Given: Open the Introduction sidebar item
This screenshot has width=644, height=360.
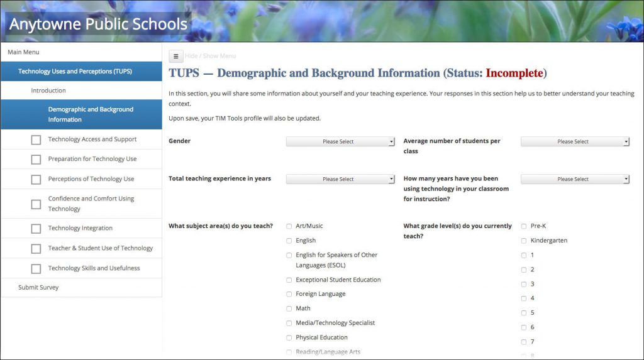Looking at the screenshot, I should point(48,91).
